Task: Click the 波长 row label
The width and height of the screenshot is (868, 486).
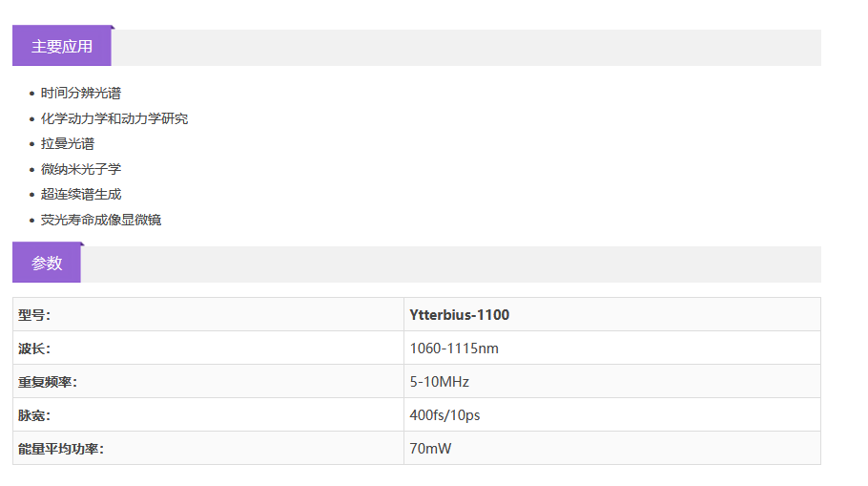Action: click(x=34, y=349)
